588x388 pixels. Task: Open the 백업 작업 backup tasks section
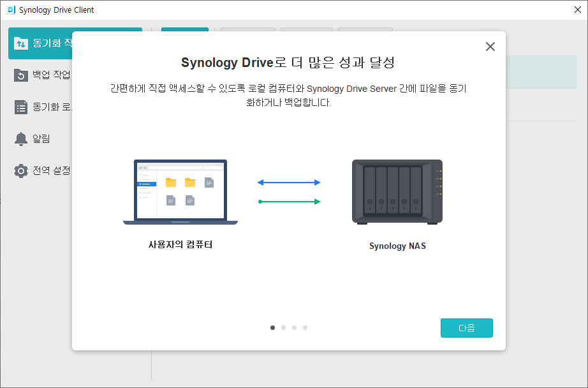(x=42, y=75)
